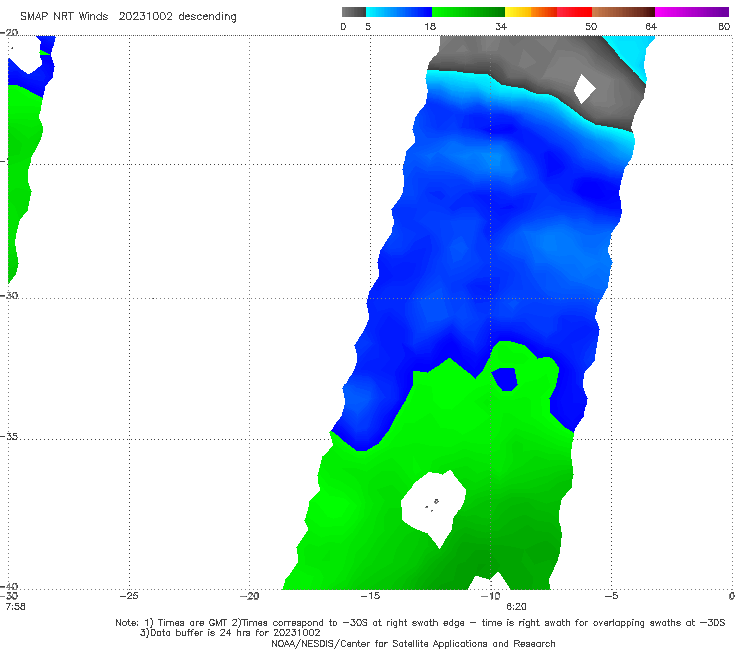Click the swath time label '8:20'
The height and width of the screenshot is (650, 740).
(x=516, y=607)
